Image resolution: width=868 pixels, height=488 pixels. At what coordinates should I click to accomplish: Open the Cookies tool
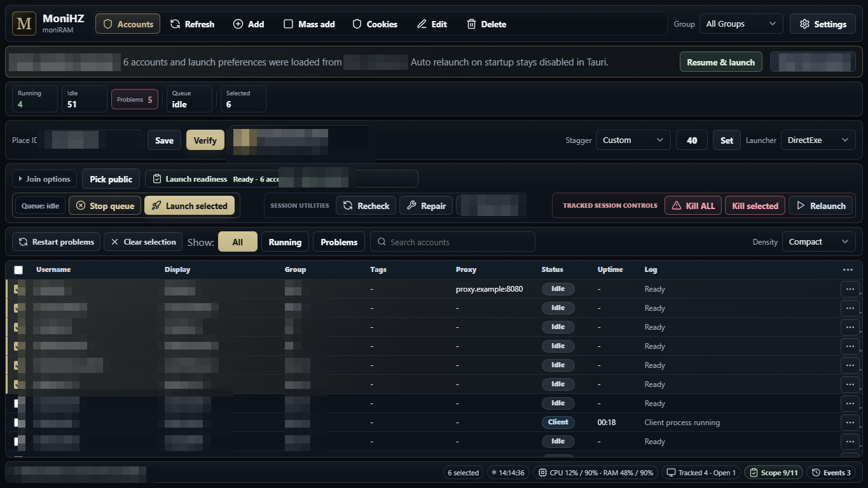click(375, 24)
